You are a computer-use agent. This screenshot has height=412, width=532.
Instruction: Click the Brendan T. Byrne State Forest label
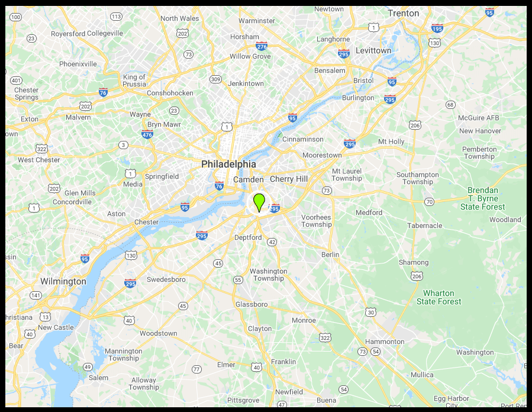(482, 198)
